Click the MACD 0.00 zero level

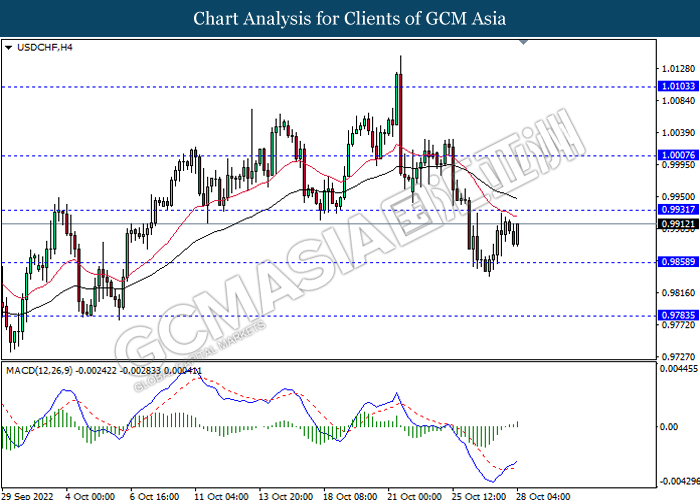(x=669, y=427)
